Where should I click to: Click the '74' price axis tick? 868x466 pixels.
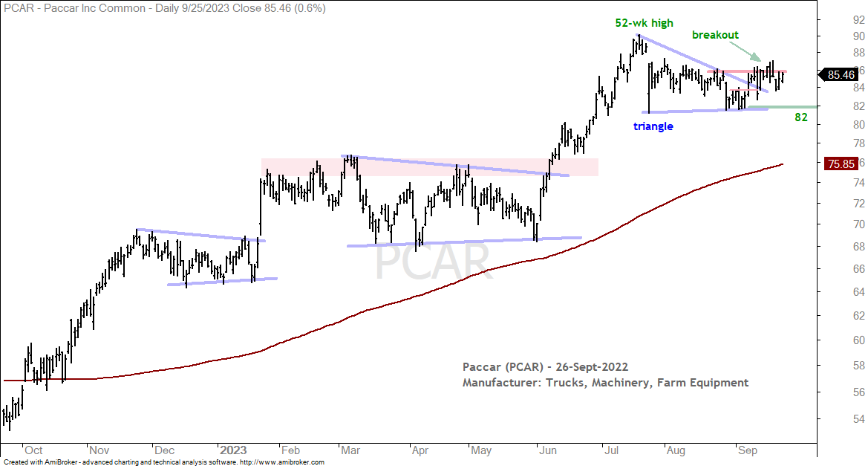(859, 183)
